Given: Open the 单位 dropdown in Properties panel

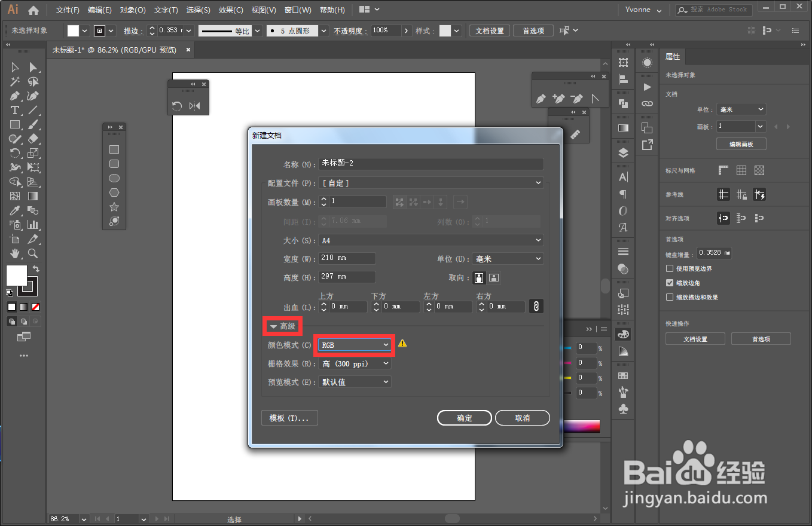Looking at the screenshot, I should pos(741,109).
